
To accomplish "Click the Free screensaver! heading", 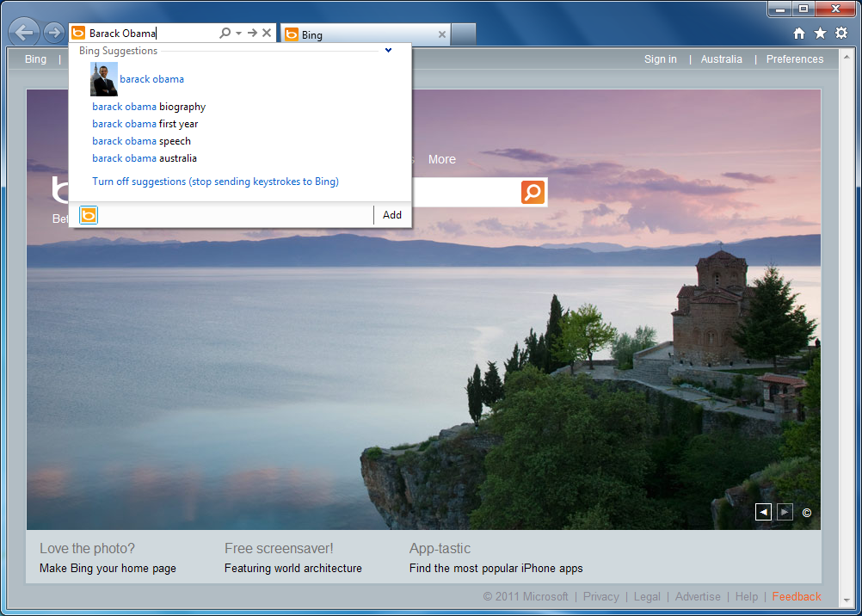I will [279, 548].
